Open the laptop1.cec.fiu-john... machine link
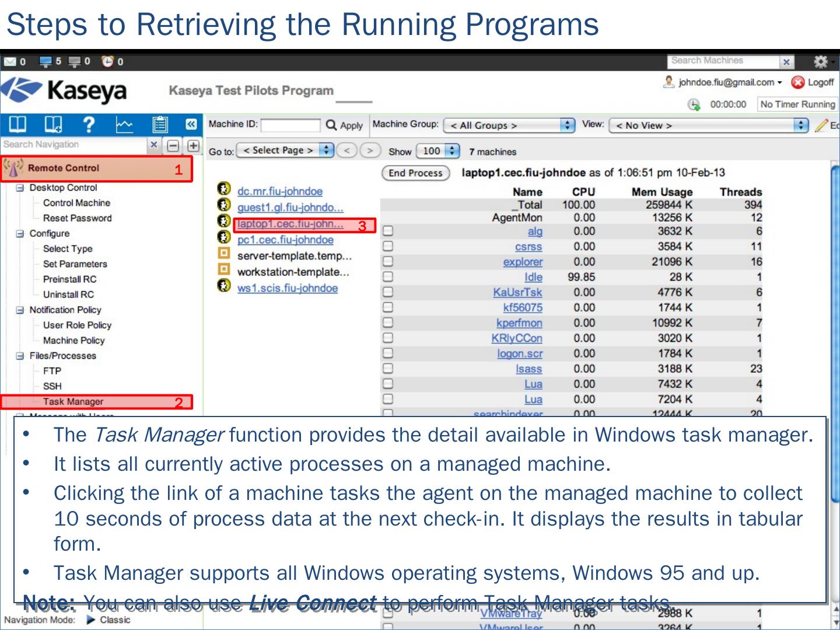The image size is (840, 630). click(290, 223)
